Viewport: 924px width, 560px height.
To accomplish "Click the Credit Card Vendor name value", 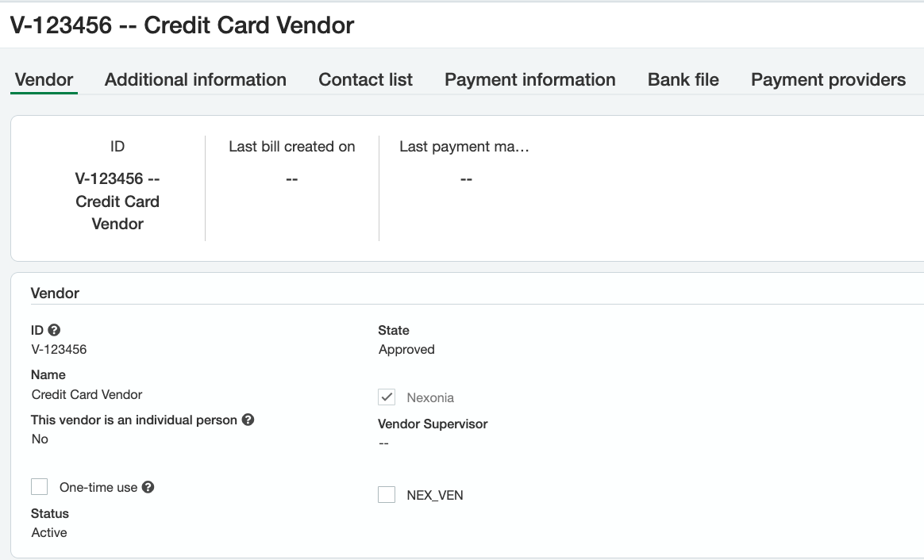I will click(87, 394).
